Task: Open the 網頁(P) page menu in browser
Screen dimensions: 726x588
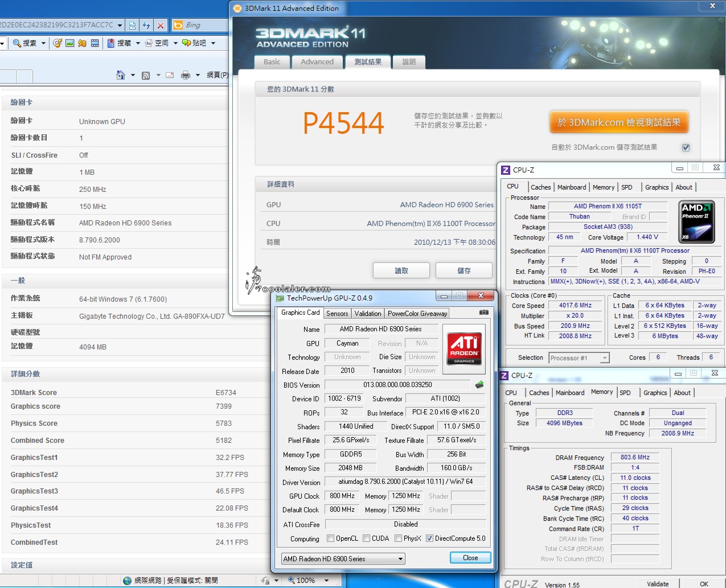Action: [218, 75]
